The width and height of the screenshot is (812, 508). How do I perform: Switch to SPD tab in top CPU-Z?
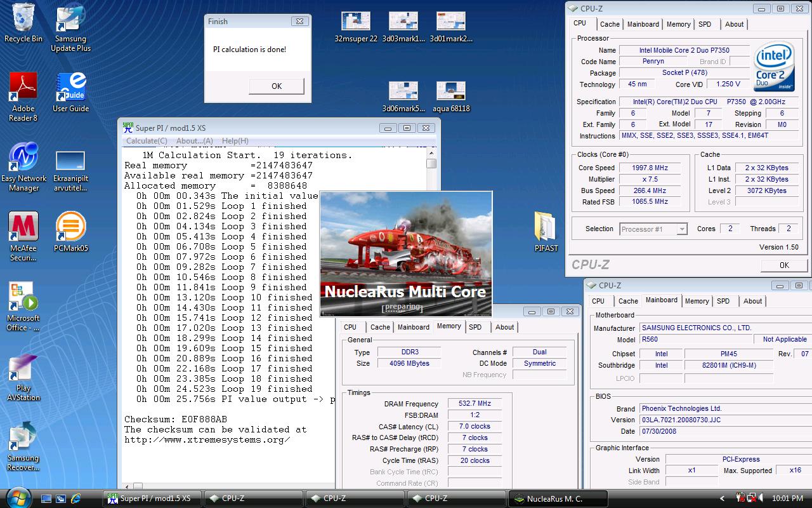[x=705, y=24]
